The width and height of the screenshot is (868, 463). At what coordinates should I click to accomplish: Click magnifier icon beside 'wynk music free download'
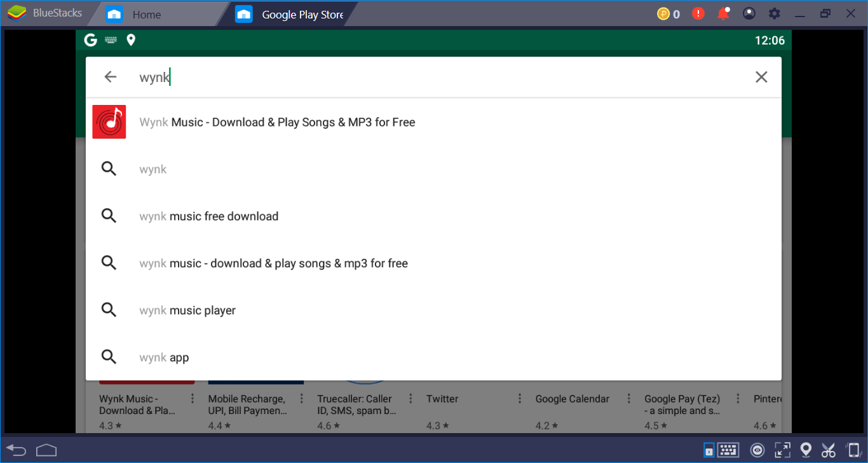(109, 216)
